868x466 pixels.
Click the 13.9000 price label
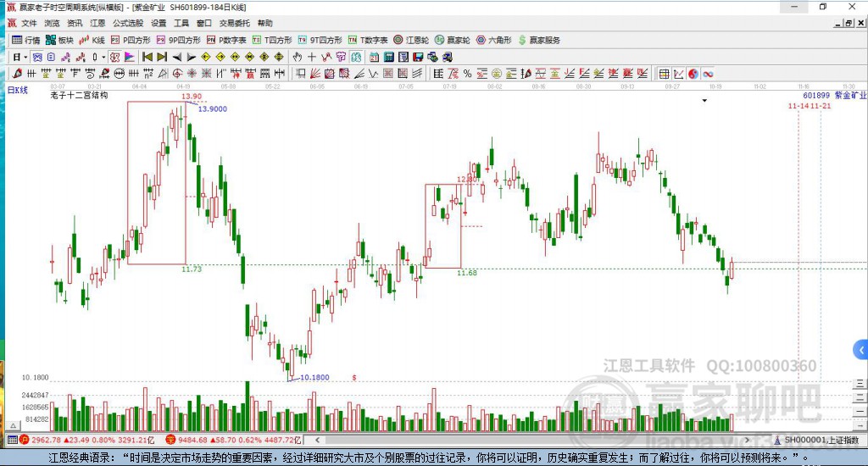point(213,109)
